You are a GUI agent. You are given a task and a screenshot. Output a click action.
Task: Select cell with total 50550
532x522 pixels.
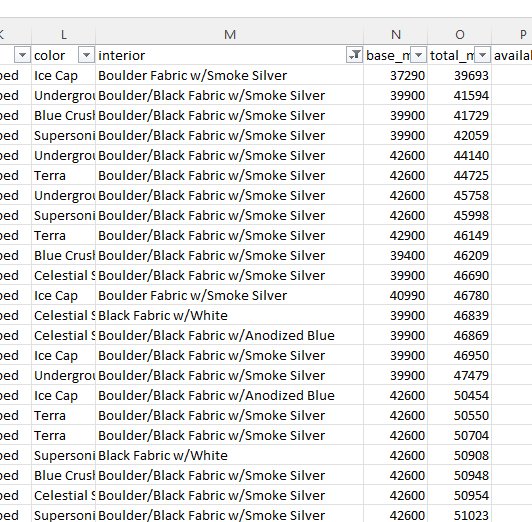[x=460, y=415]
